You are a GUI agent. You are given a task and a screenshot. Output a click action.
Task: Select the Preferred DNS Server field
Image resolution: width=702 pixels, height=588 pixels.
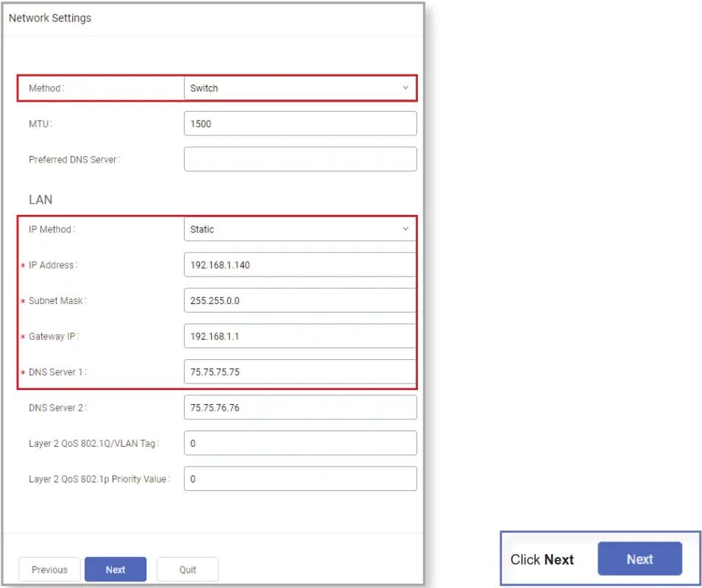(300, 159)
